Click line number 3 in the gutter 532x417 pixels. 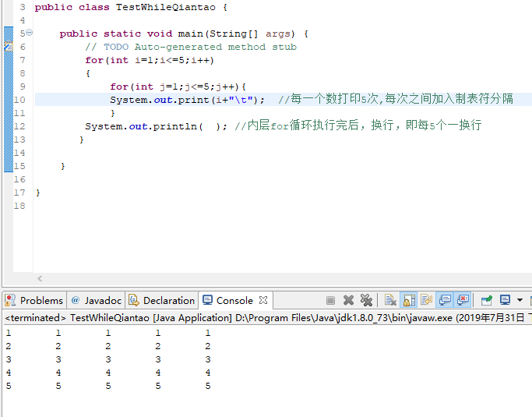point(23,7)
